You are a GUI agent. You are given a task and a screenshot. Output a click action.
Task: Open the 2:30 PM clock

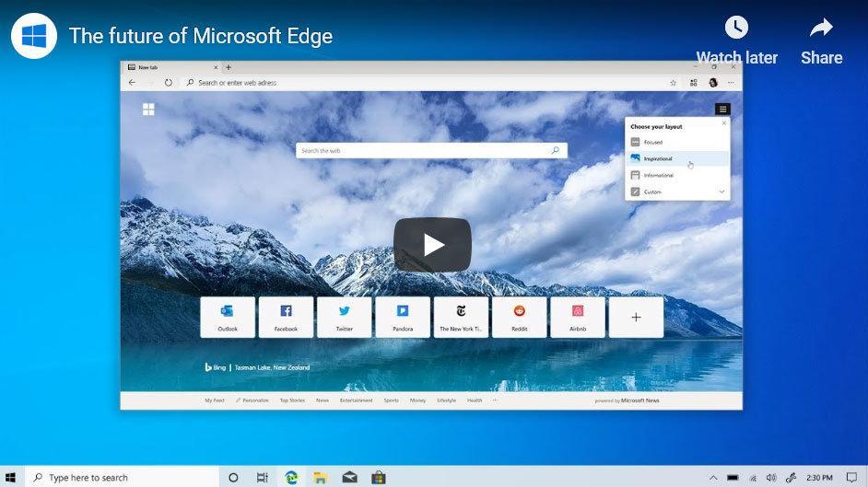click(819, 478)
